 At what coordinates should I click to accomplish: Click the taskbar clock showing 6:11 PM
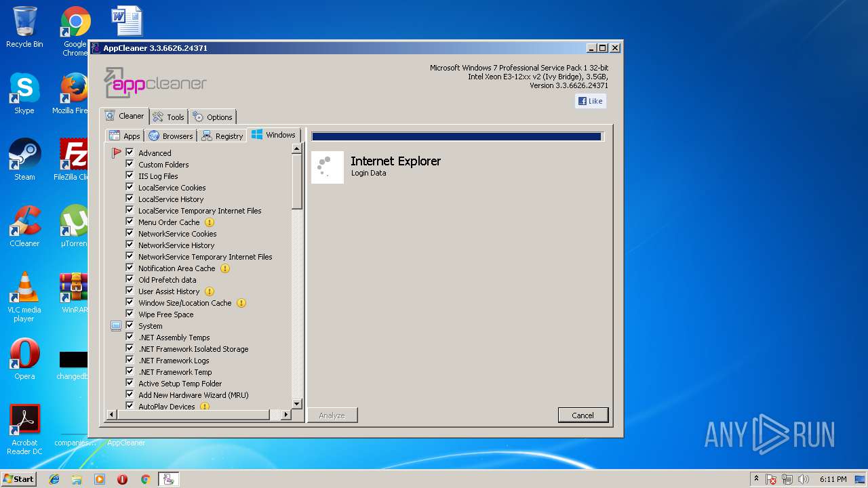(833, 479)
